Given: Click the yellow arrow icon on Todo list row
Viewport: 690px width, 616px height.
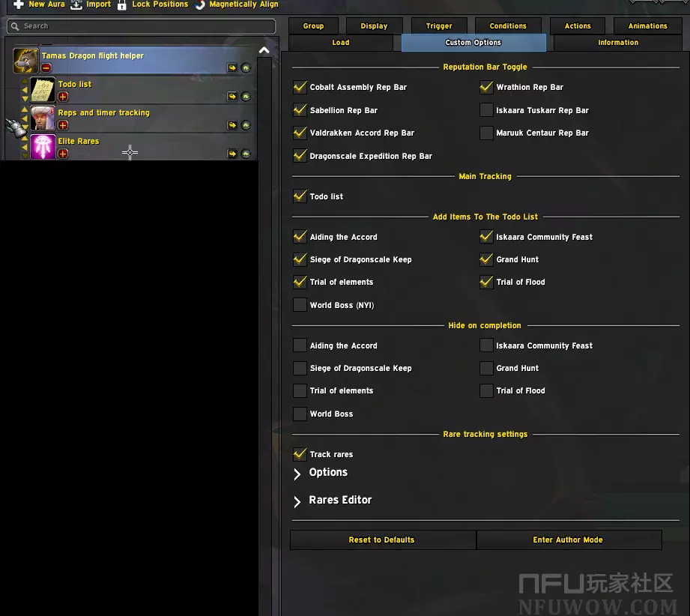Looking at the screenshot, I should (x=232, y=97).
